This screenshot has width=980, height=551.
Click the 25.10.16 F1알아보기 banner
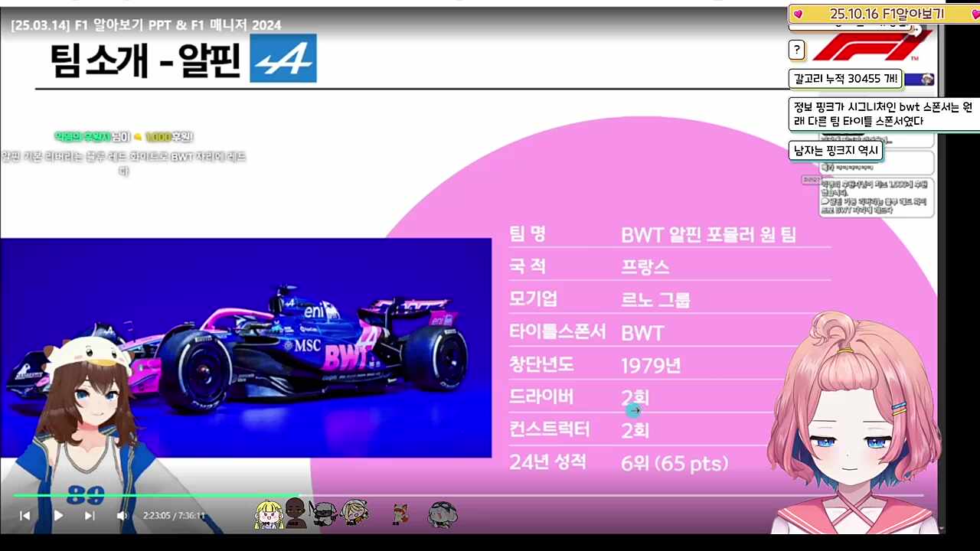[x=884, y=14]
